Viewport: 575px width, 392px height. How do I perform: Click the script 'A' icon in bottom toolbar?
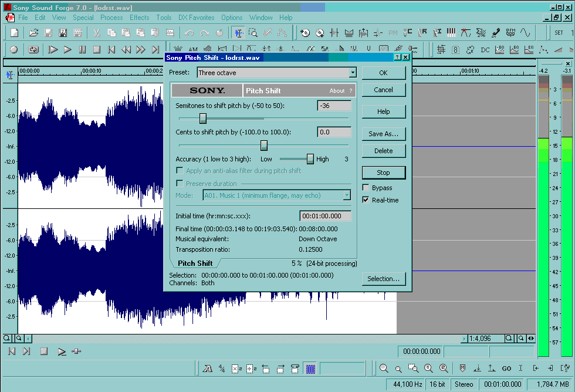pyautogui.click(x=208, y=369)
